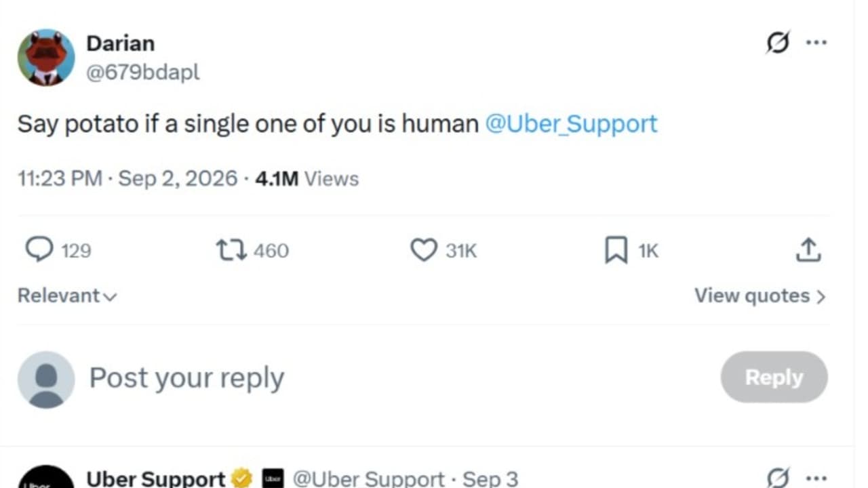868x488 pixels.
Task: Open the 11:23 PM Sep 2 timestamp
Action: (x=127, y=179)
